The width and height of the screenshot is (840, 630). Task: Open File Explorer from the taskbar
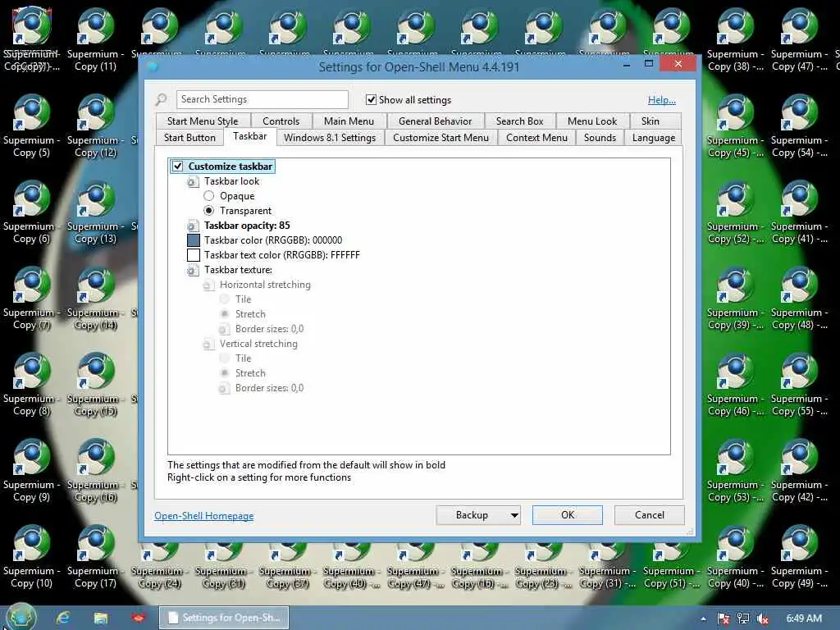point(101,618)
